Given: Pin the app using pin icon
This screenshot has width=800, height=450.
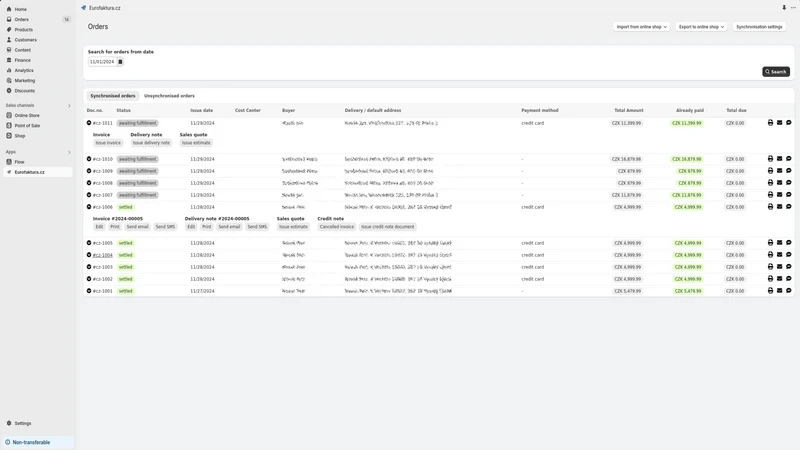Looking at the screenshot, I should click(x=784, y=8).
